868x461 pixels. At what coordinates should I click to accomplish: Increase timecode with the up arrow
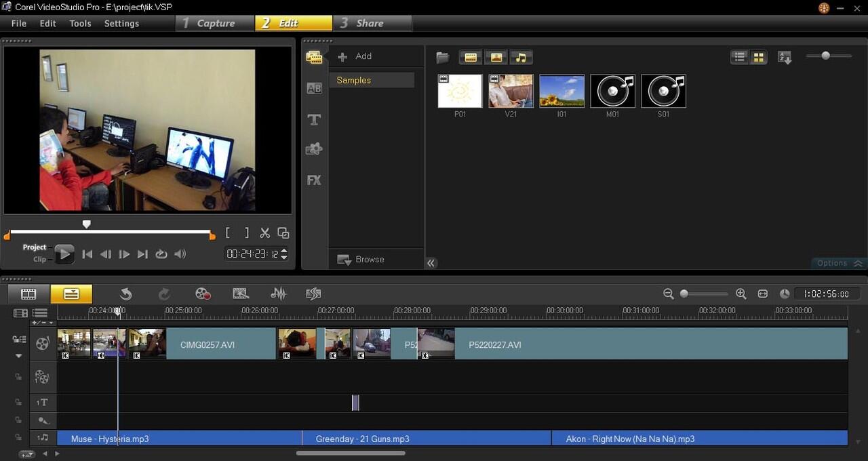tap(284, 250)
